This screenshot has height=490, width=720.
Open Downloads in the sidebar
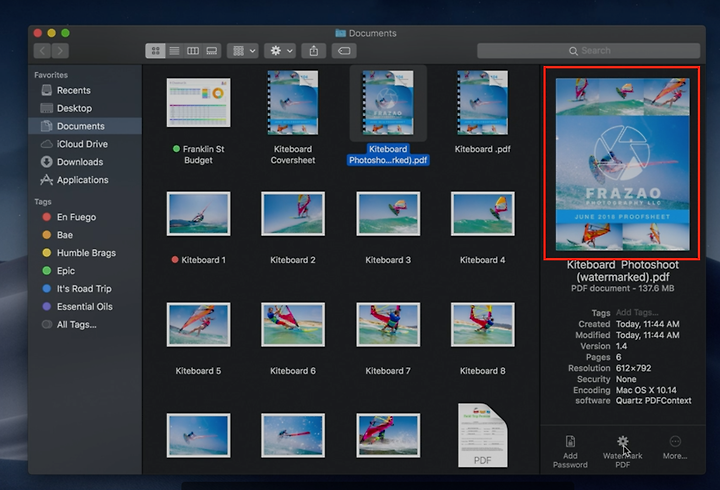coord(85,162)
